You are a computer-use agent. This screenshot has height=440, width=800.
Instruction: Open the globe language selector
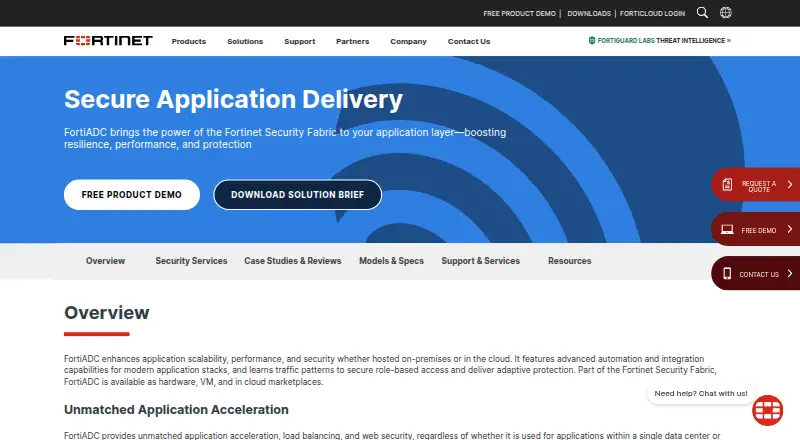point(726,13)
